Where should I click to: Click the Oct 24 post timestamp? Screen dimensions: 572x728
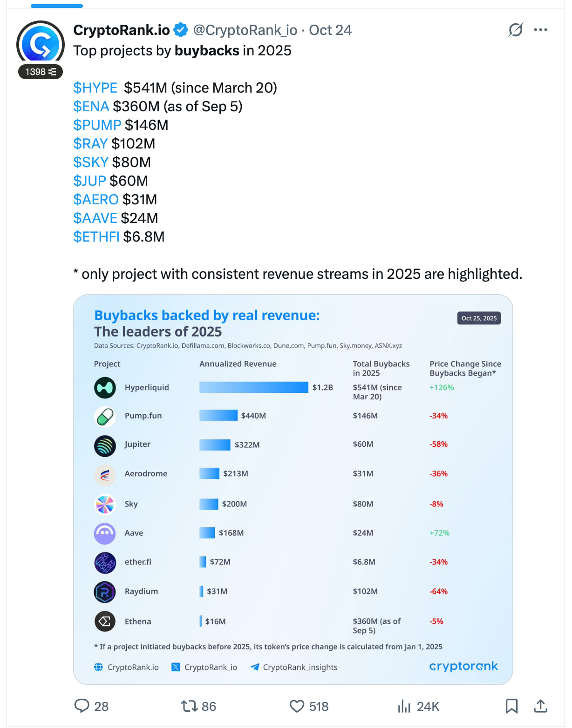pos(330,30)
